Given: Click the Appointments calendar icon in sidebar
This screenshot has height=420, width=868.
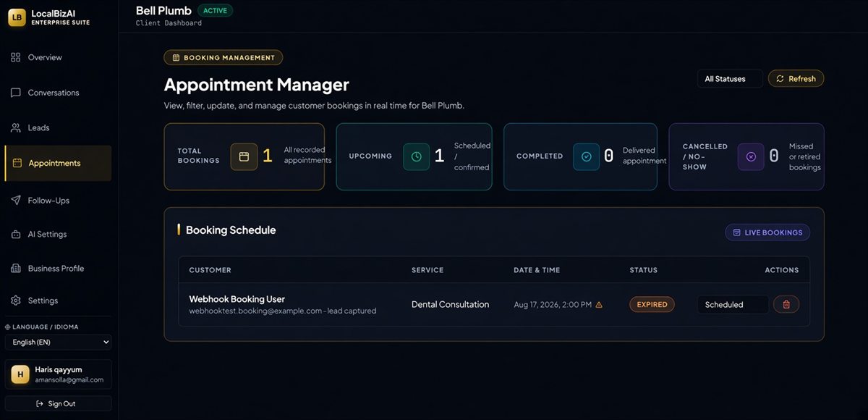Looking at the screenshot, I should 17,164.
